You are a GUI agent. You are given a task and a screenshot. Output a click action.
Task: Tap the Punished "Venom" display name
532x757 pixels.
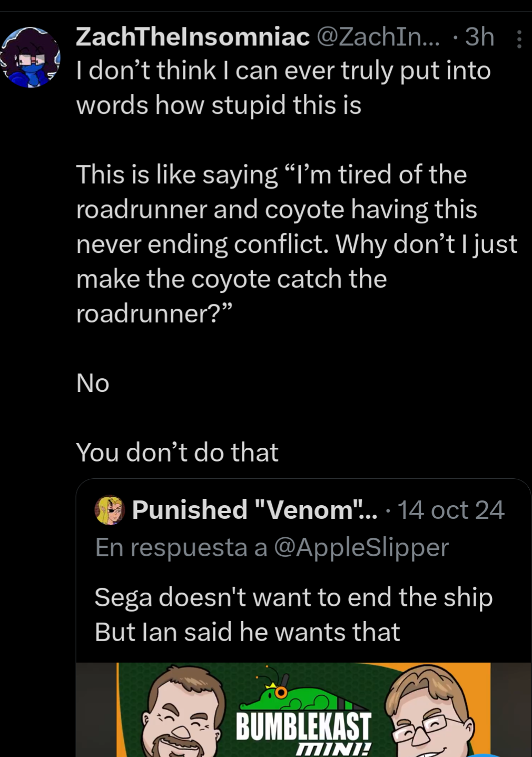(254, 510)
